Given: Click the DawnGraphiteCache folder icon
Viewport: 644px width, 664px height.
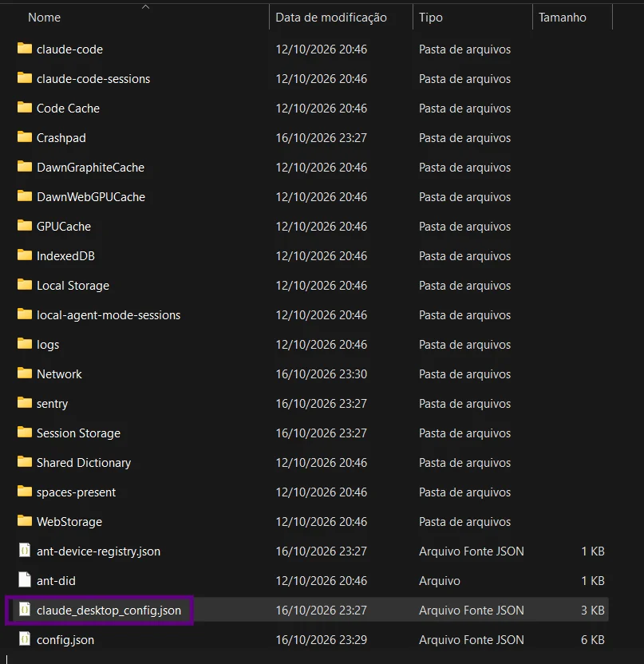Looking at the screenshot, I should tap(25, 167).
